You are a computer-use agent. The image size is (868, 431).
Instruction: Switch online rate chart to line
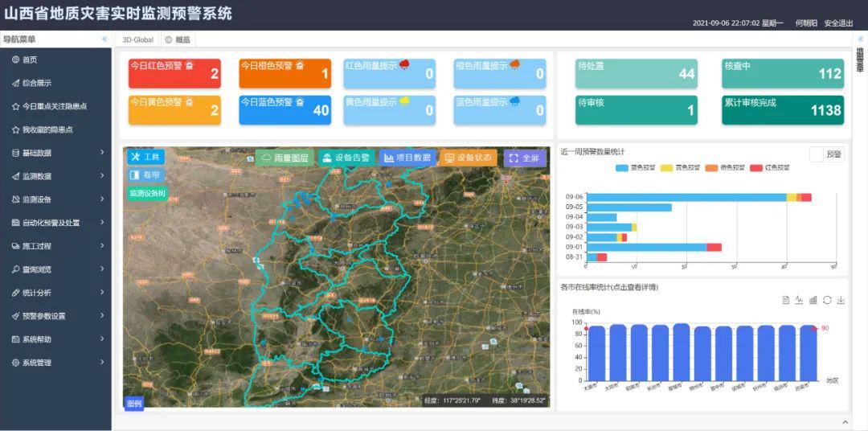click(799, 300)
